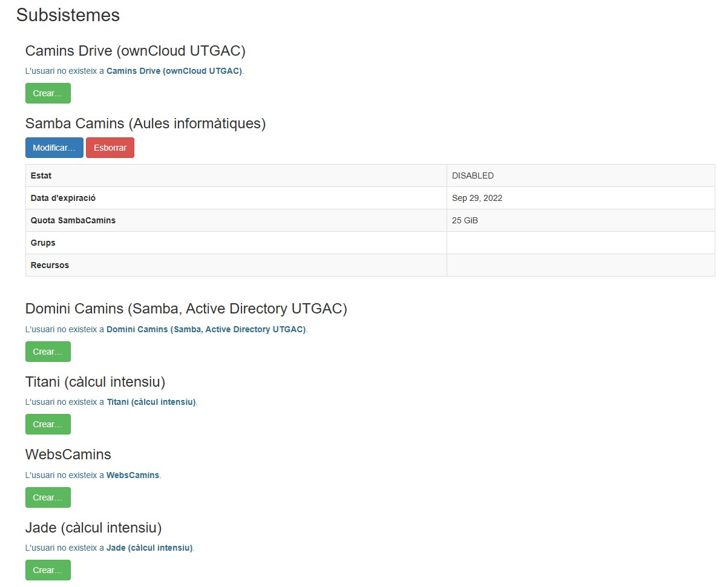
Task: Click the Estat row label
Action: (x=41, y=175)
